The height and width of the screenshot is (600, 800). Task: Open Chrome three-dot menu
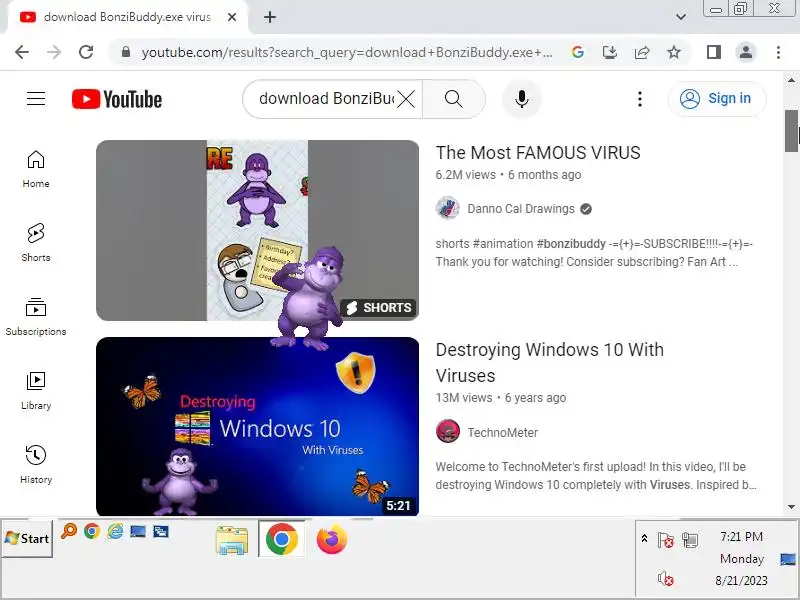tap(778, 52)
